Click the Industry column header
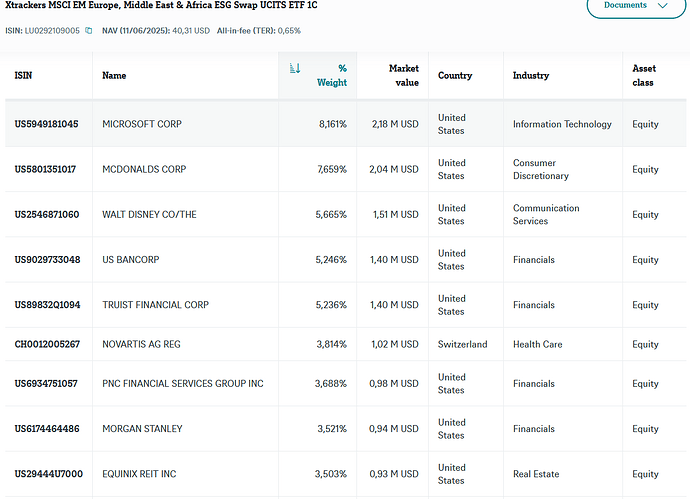This screenshot has height=499, width=690. 531,75
